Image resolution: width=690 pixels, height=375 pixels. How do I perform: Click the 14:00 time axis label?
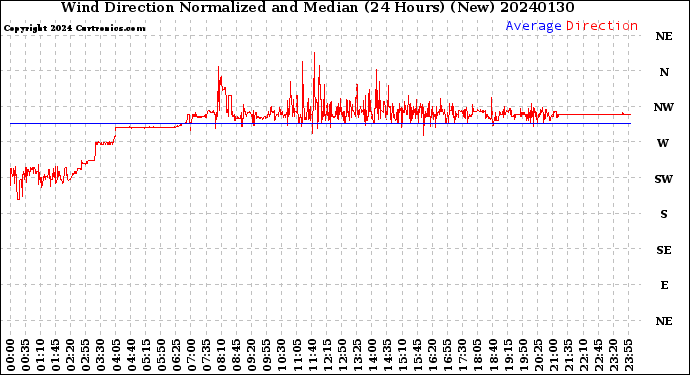coord(372,355)
